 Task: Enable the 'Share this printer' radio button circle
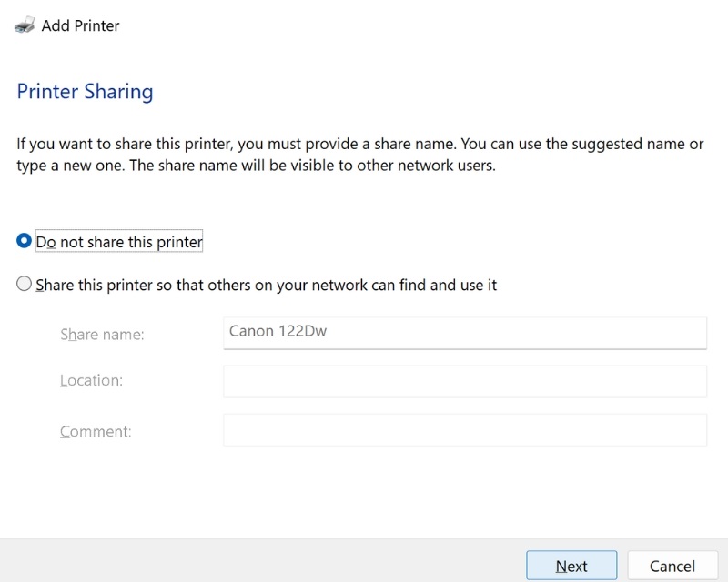point(25,285)
